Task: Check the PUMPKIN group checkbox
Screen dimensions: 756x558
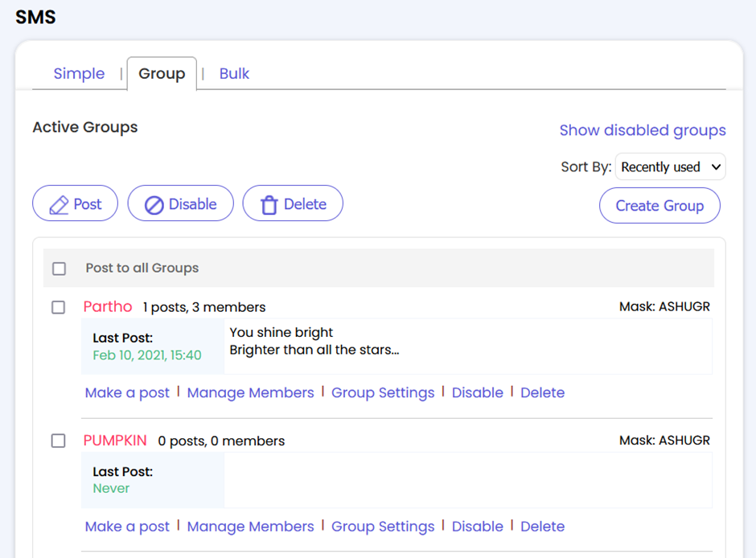Action: coord(59,441)
